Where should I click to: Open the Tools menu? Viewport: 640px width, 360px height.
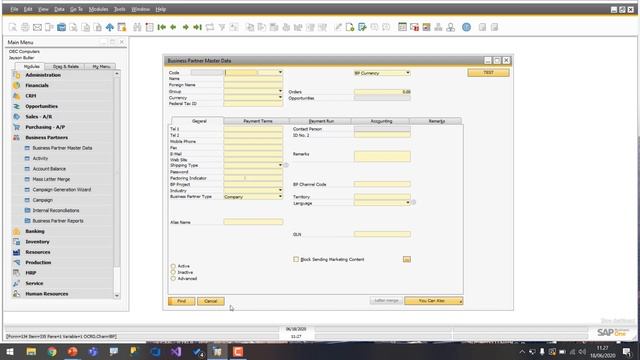pos(120,9)
